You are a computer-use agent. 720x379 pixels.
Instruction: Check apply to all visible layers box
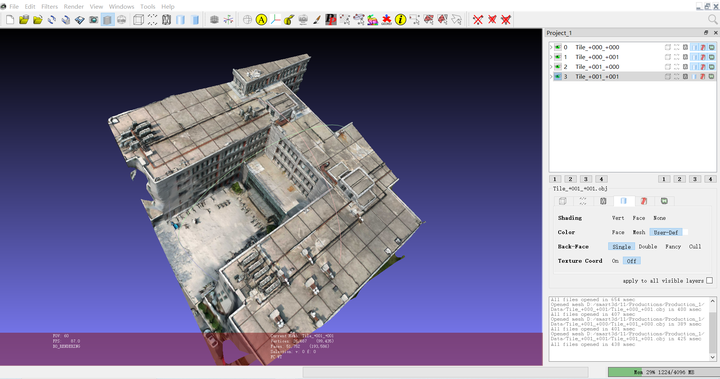tap(709, 280)
